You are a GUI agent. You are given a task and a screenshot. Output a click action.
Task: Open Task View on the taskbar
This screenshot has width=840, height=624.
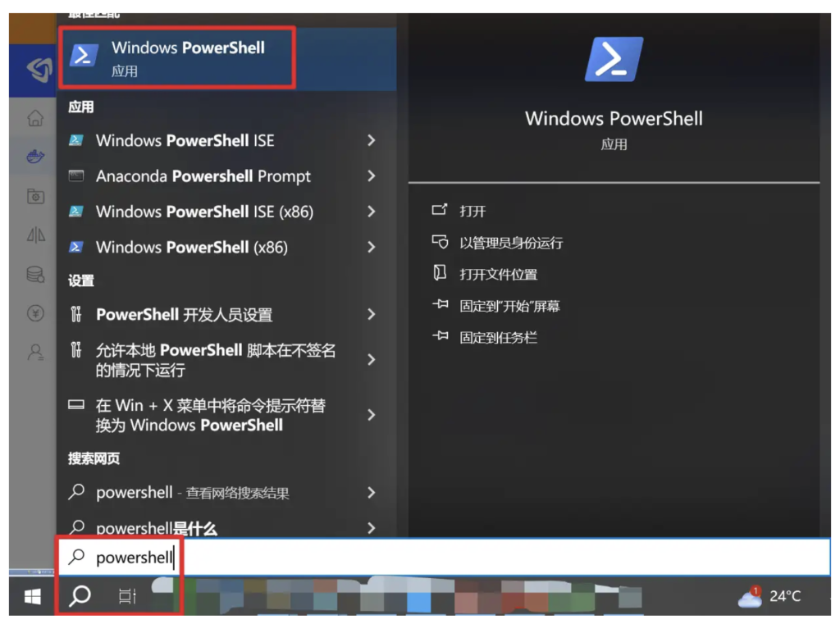(x=127, y=595)
